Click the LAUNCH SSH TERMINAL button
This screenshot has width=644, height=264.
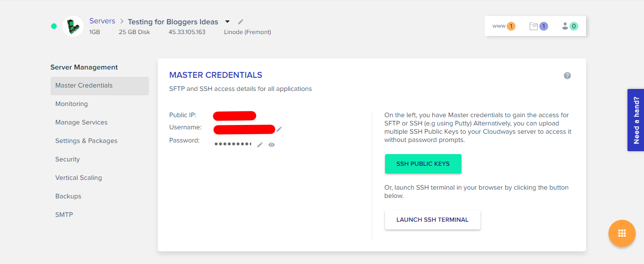pyautogui.click(x=432, y=220)
